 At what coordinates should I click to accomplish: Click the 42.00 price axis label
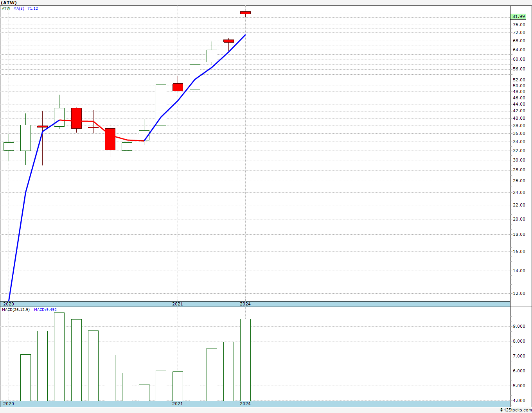519,111
